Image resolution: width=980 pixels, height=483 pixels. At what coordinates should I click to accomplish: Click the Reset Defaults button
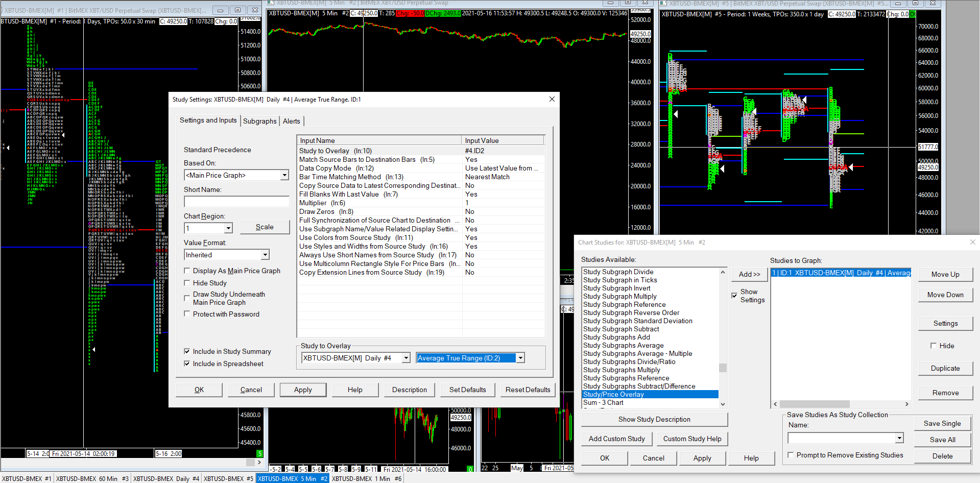[528, 390]
